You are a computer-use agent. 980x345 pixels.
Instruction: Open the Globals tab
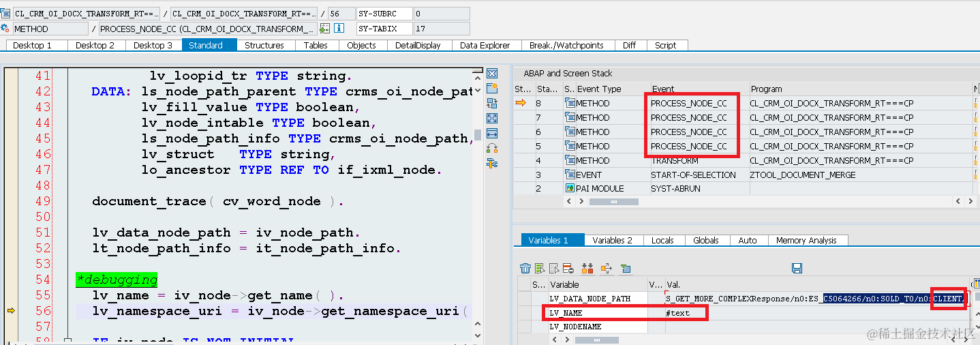(x=706, y=240)
